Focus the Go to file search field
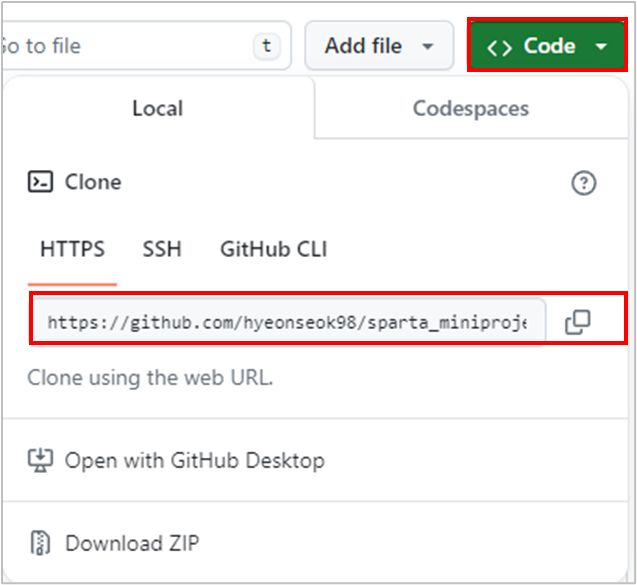Image resolution: width=637 pixels, height=585 pixels. [146, 46]
